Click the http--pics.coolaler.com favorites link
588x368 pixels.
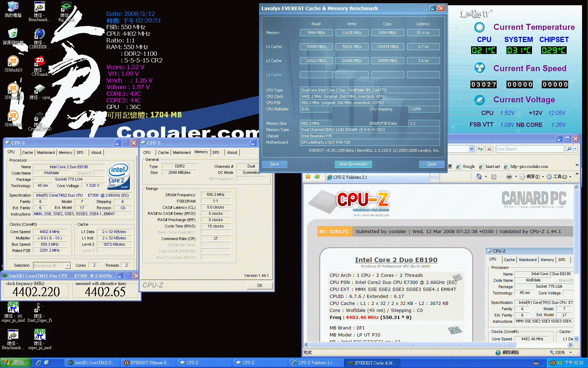pyautogui.click(x=526, y=166)
